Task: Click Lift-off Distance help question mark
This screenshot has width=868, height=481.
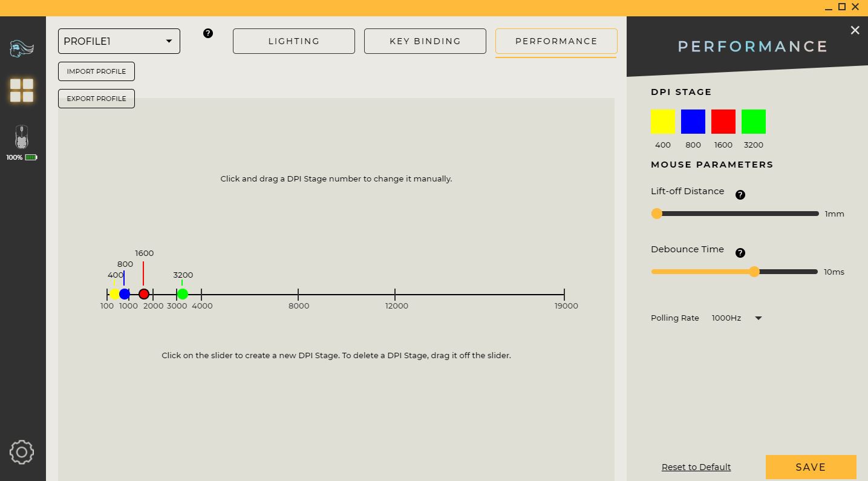Action: [740, 195]
